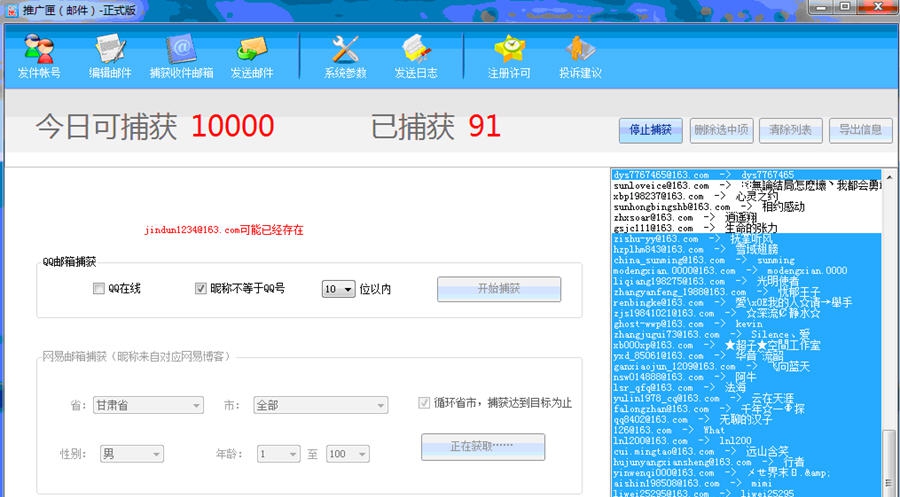
Task: Select list row yinwenqi000@163.com
Action: pyautogui.click(x=746, y=472)
